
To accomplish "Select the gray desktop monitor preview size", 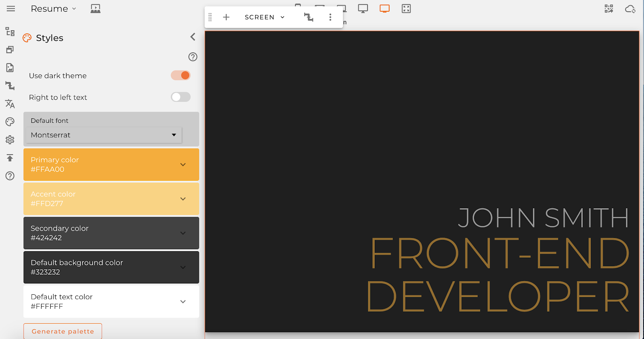I will (363, 8).
